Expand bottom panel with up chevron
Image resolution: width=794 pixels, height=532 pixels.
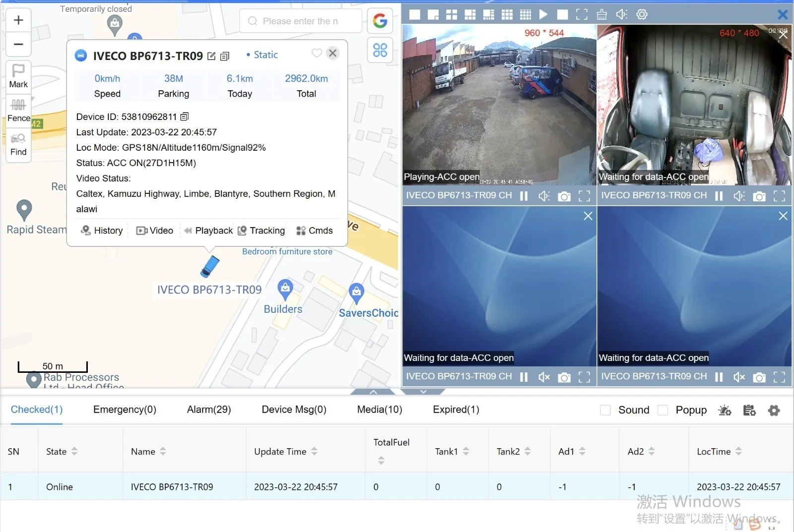tap(373, 392)
